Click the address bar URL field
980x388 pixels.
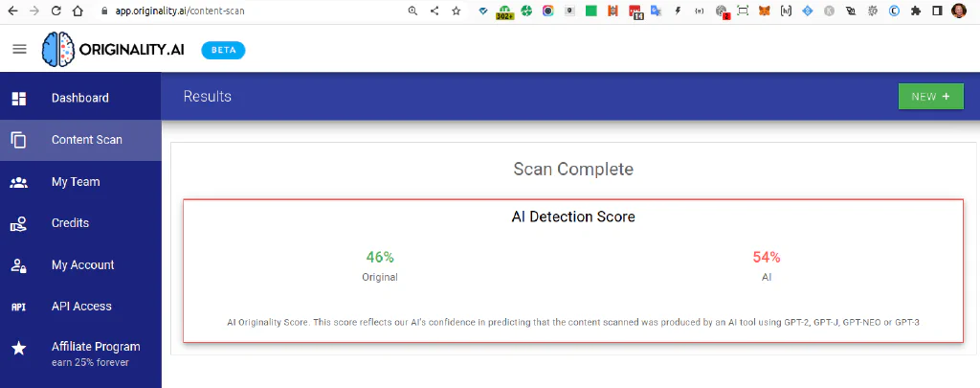[250, 11]
